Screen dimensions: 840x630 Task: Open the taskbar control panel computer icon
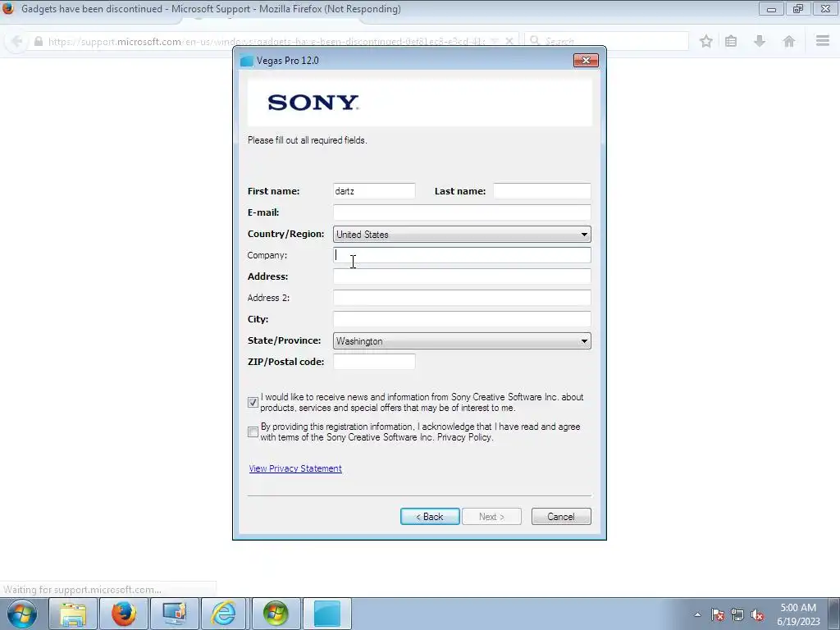click(x=174, y=614)
